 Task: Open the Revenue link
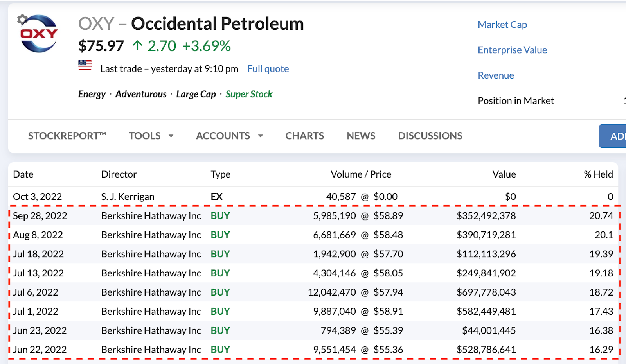pos(496,75)
